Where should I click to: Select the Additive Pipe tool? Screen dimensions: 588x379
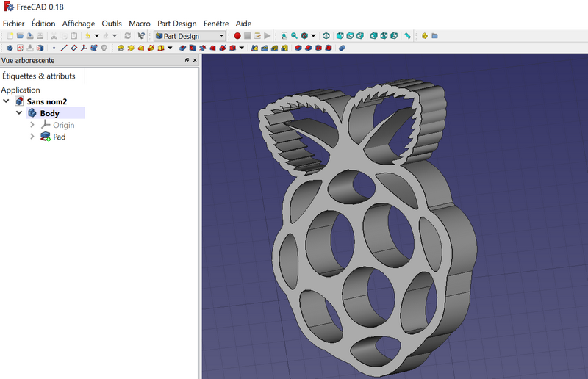click(x=151, y=48)
